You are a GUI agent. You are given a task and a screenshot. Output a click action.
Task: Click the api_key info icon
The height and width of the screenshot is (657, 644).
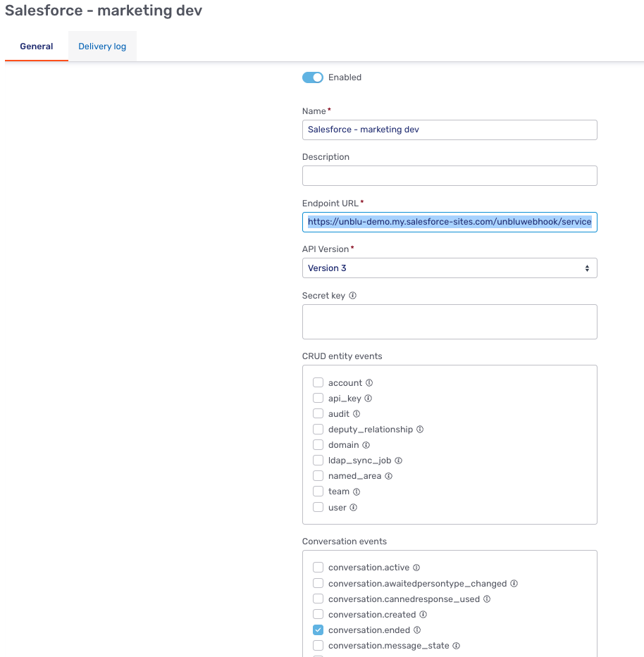pos(367,398)
